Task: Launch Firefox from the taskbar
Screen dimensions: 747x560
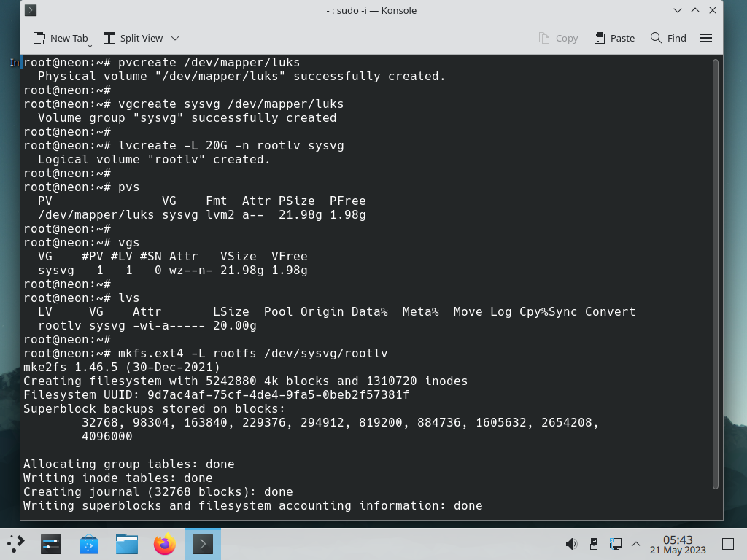Action: [164, 544]
